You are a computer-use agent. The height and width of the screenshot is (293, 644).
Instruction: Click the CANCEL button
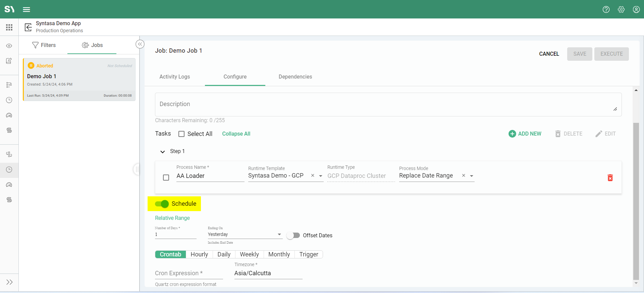[x=549, y=54]
